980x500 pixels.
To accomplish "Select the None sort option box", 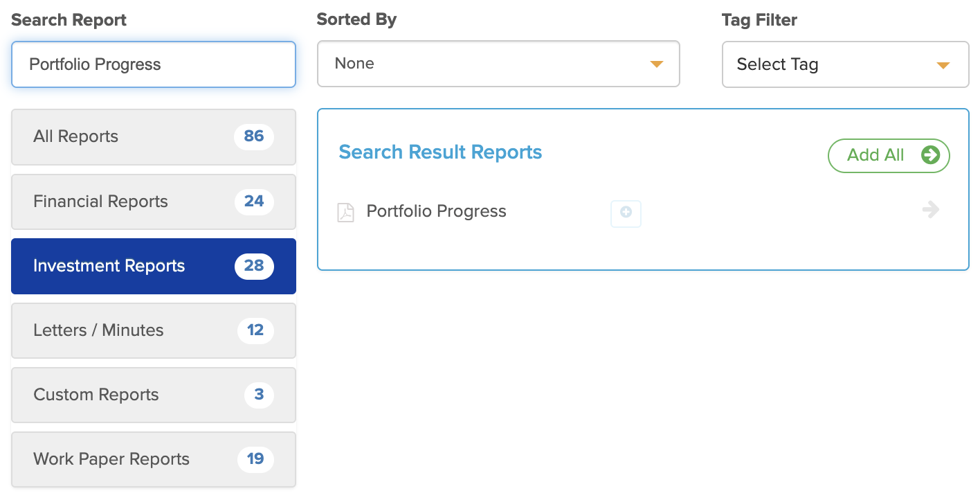I will click(498, 64).
